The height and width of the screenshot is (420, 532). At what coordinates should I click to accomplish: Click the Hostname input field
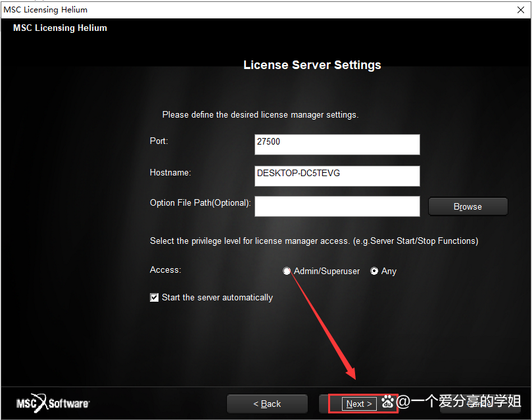click(337, 176)
